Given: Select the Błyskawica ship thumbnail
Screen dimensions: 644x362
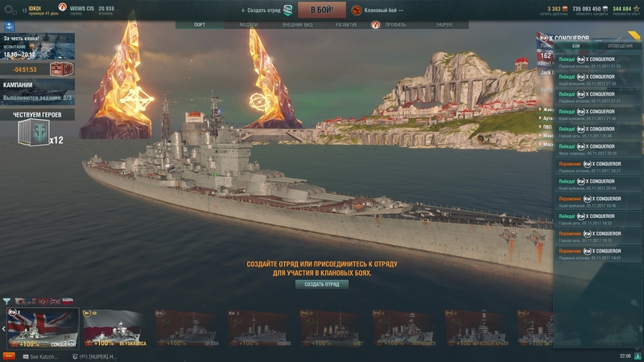Looking at the screenshot, I should tap(115, 328).
